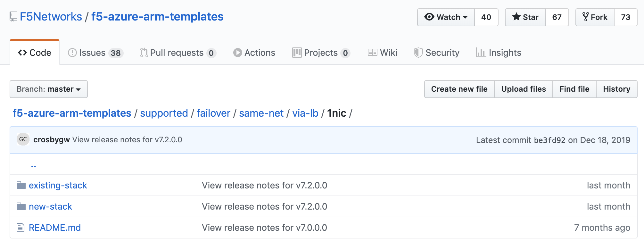Open the README.md file
The width and height of the screenshot is (644, 241).
[55, 228]
